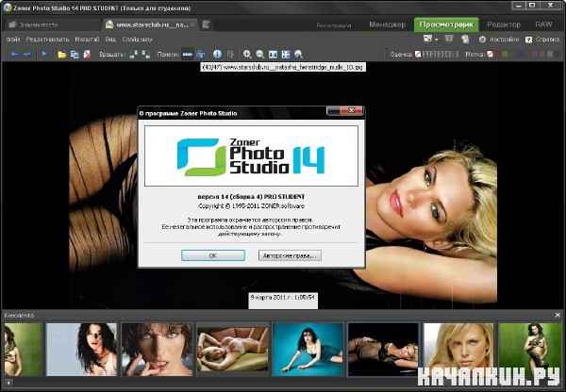Clear rating using icon beside Оценка

pyautogui.click(x=418, y=54)
